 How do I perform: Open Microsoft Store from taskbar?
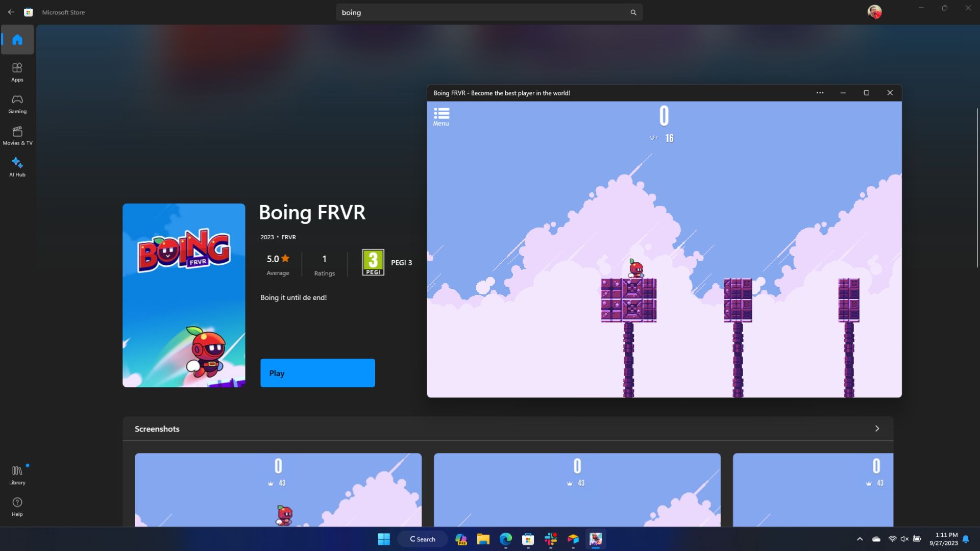[528, 539]
